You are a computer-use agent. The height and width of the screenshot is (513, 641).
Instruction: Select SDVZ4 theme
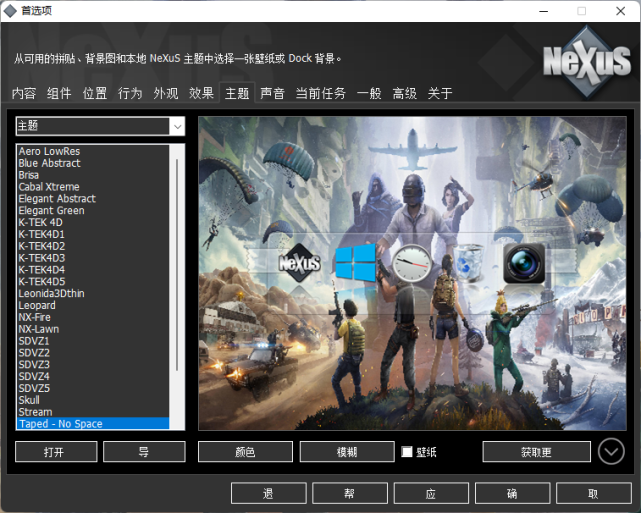coord(92,376)
